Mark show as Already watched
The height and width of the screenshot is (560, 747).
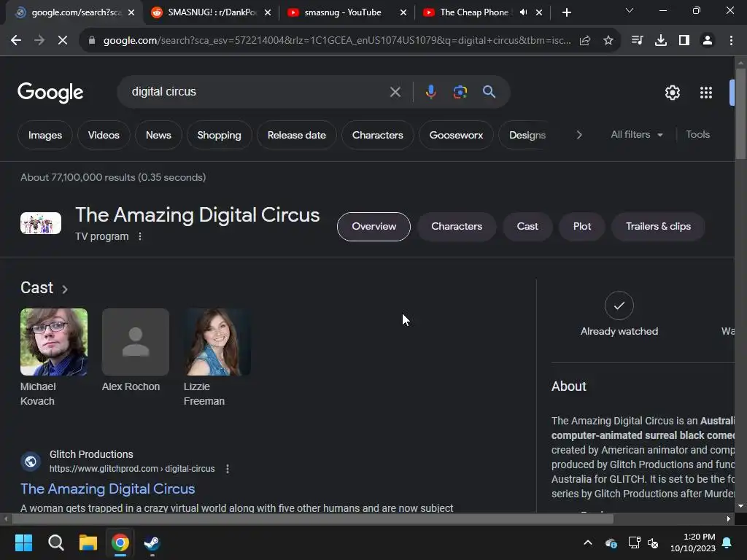pos(619,306)
